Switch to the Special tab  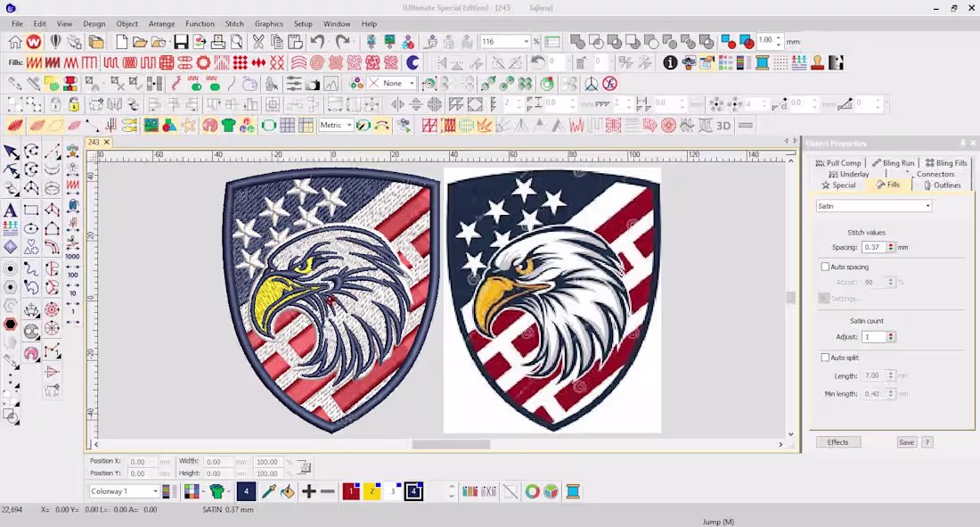838,185
